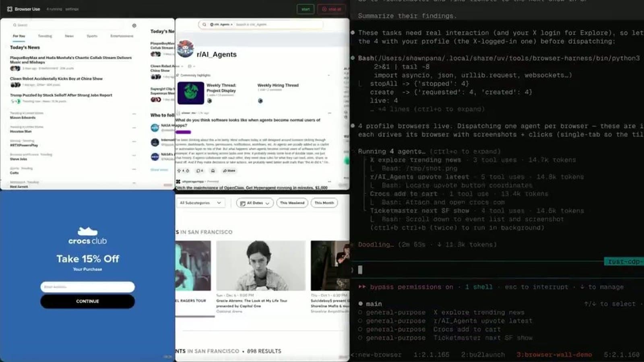Open the Suicideboys event thumbnail
Viewport: 644px width, 362px height.
[x=330, y=265]
